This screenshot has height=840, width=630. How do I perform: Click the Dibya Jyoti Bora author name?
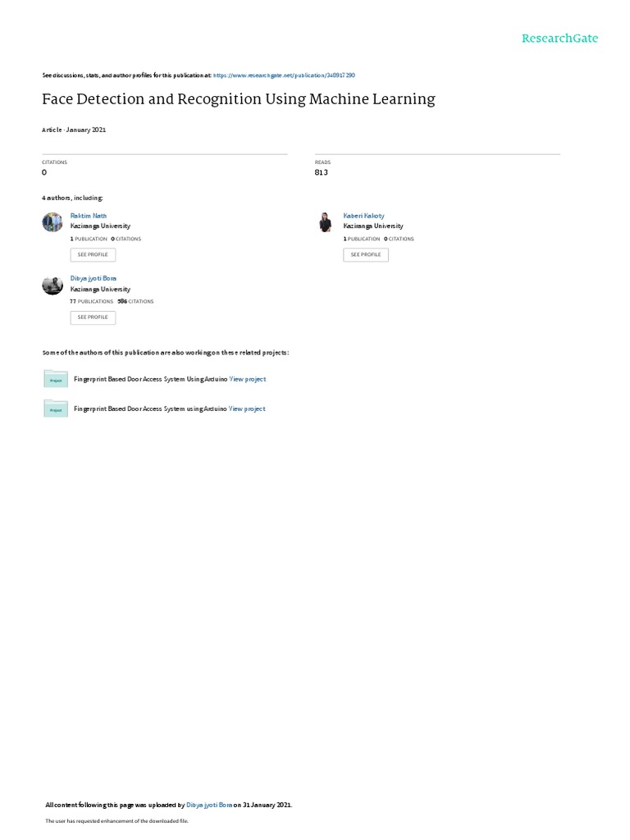94,279
